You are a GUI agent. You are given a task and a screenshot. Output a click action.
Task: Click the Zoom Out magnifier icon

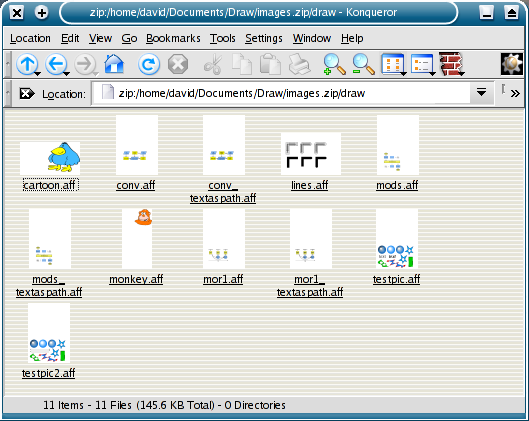[x=363, y=64]
